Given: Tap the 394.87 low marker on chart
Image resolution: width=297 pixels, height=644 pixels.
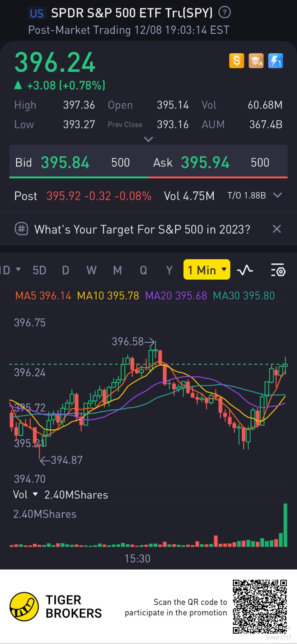Looking at the screenshot, I should coord(61,460).
